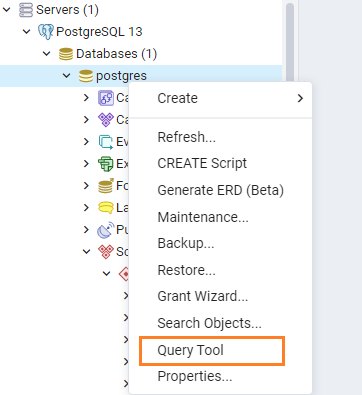Select Backup... menu entry
This screenshot has width=362, height=395.
[x=220, y=243]
